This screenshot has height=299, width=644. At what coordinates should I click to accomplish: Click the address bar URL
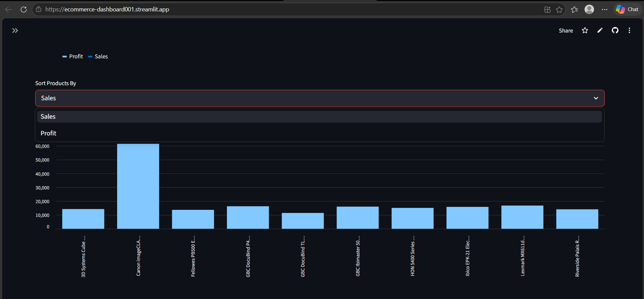tap(107, 9)
